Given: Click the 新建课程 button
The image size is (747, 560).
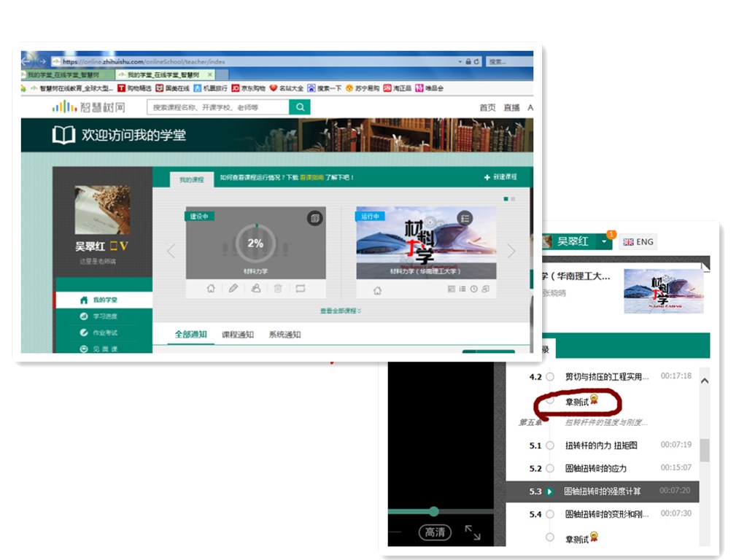Looking at the screenshot, I should (500, 177).
